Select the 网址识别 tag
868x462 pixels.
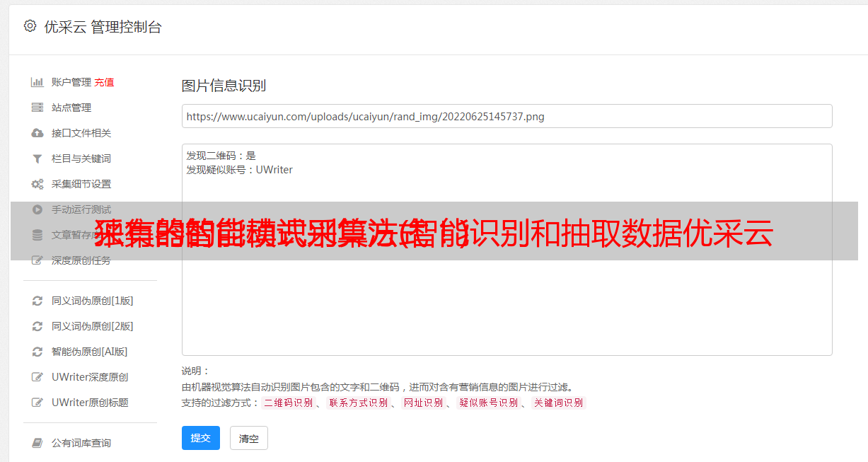point(423,403)
